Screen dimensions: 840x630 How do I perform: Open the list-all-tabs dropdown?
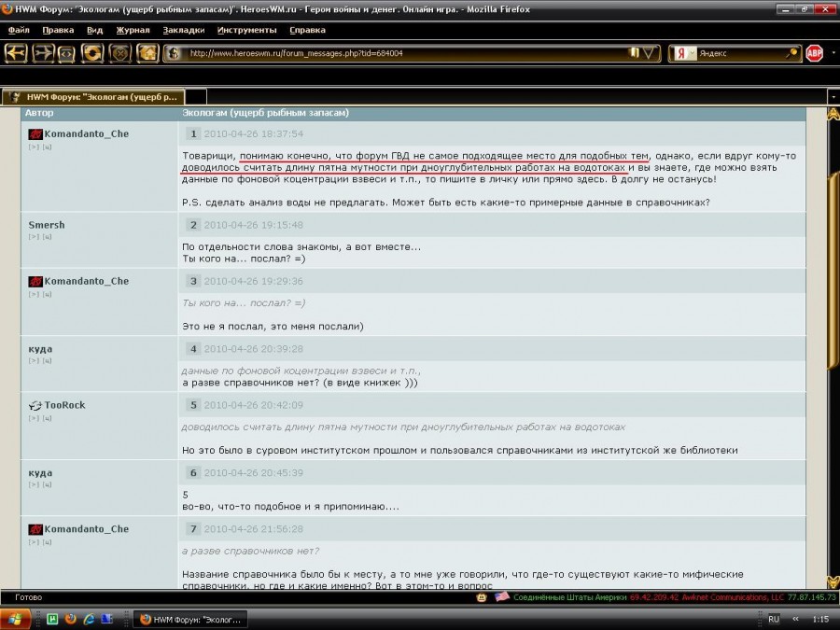(x=832, y=96)
